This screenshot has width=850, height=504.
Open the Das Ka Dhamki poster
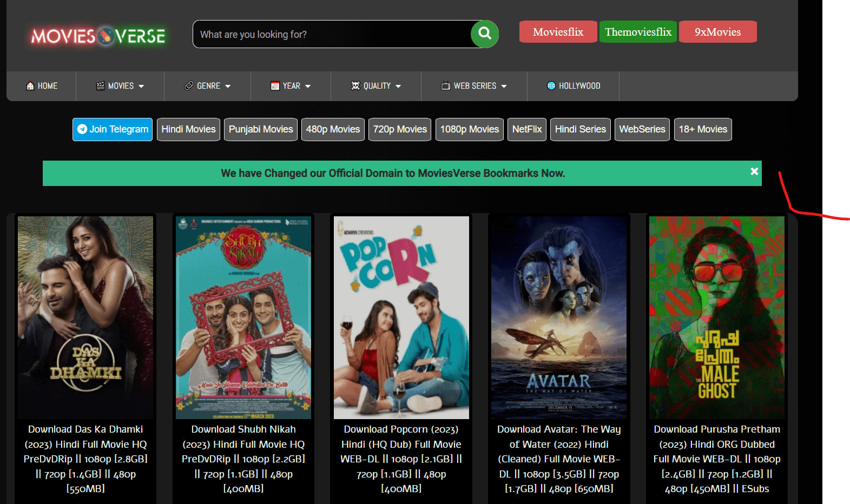(85, 317)
